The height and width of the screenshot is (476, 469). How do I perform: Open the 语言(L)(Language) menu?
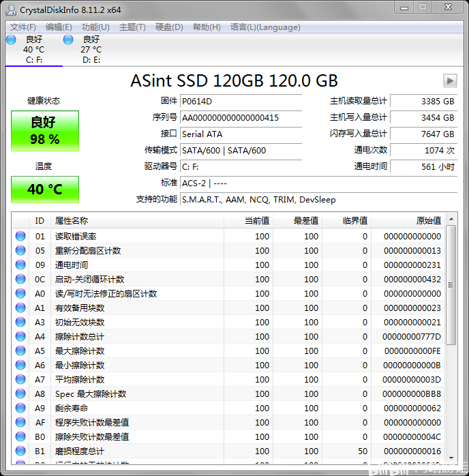pos(265,27)
